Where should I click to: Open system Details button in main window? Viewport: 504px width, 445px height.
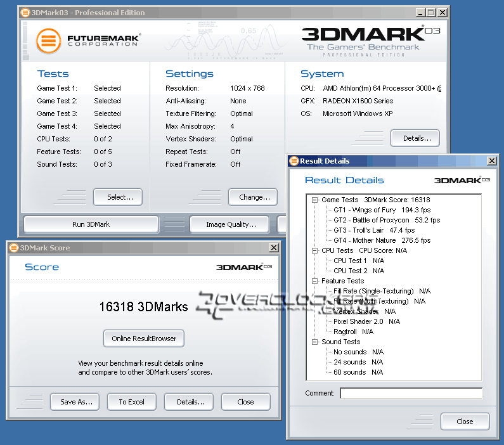click(x=415, y=138)
